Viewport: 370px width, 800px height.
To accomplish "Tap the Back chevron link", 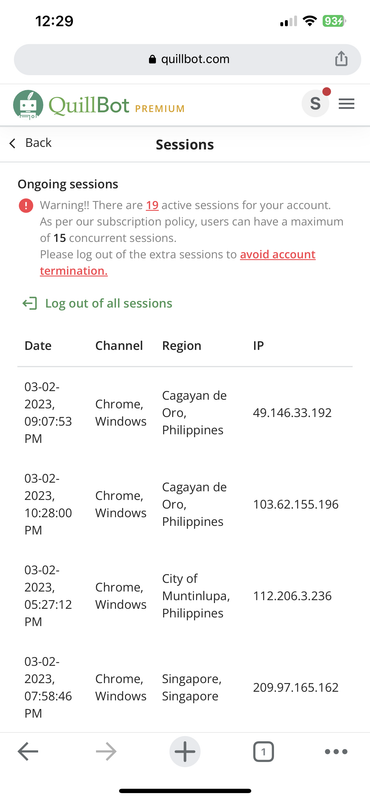I will point(30,143).
